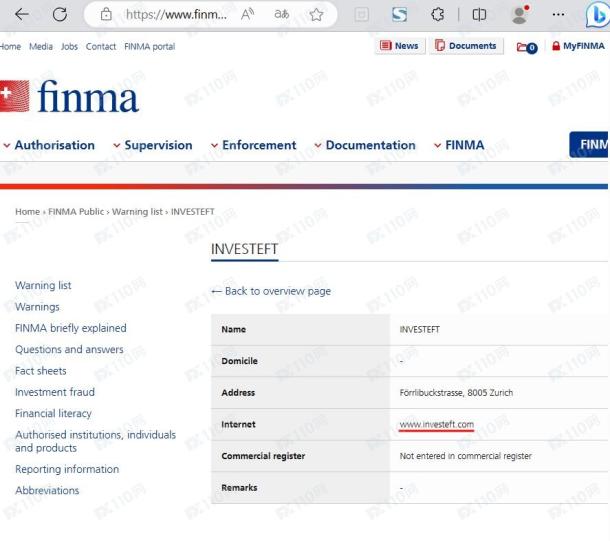Click the Commercial register row label
Screen dimensions: 610x541
pyautogui.click(x=263, y=456)
